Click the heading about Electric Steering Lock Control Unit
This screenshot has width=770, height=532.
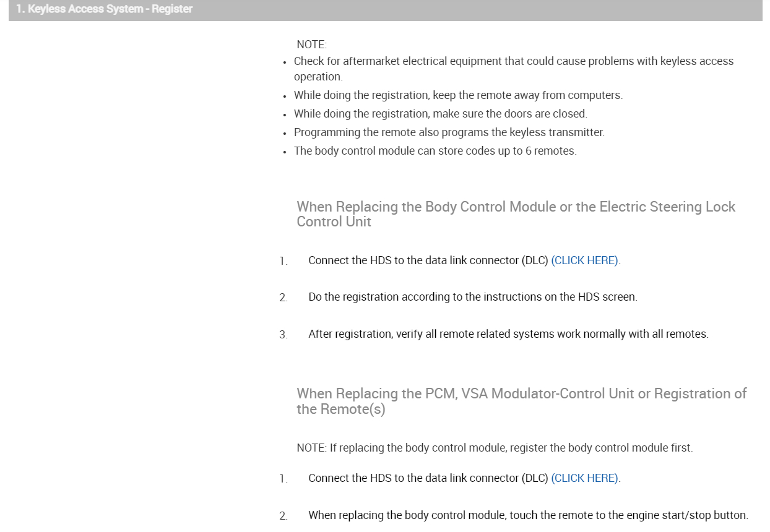coord(516,214)
